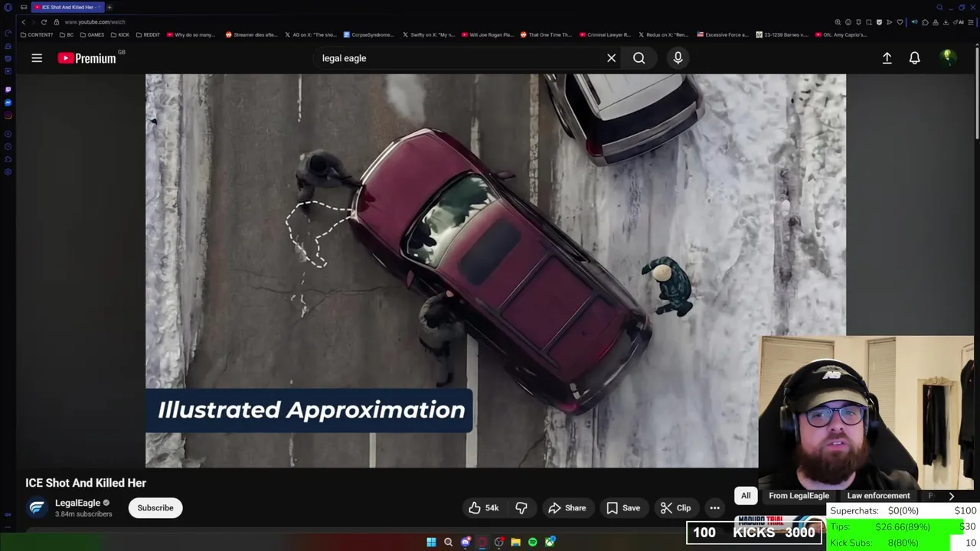
Task: Like the video with thumbs up
Action: click(x=484, y=508)
